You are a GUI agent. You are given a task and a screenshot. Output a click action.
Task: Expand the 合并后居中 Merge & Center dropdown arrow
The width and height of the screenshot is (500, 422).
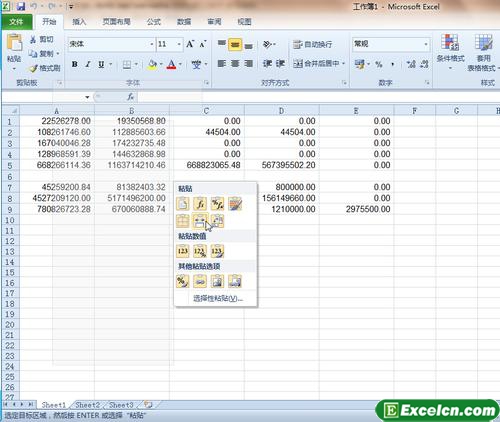[344, 64]
